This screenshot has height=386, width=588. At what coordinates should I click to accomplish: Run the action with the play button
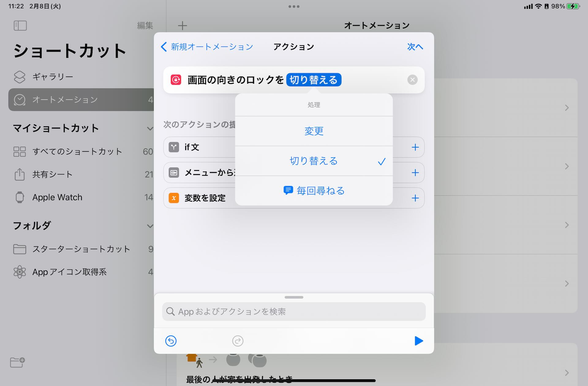click(x=418, y=341)
